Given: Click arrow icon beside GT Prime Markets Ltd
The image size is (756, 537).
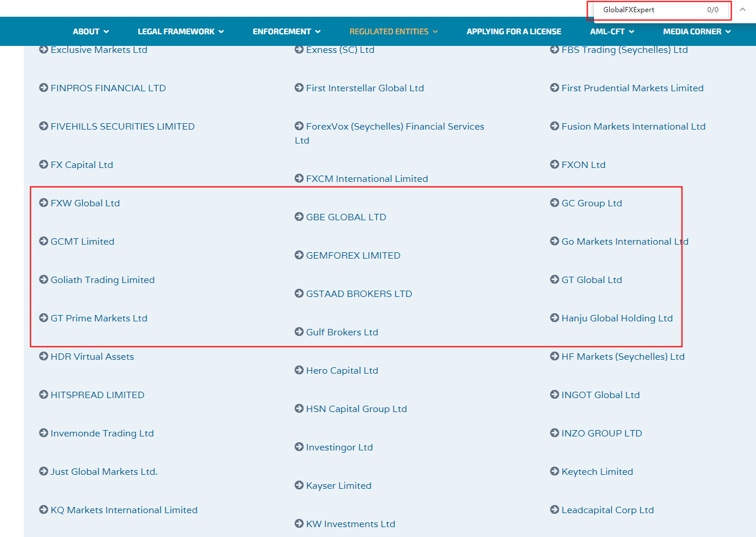Looking at the screenshot, I should click(44, 318).
